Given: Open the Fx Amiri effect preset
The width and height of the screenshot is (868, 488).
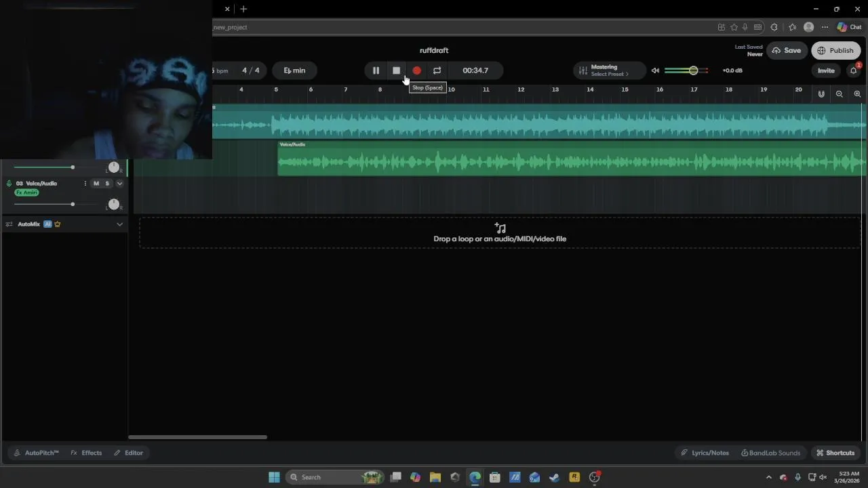Looking at the screenshot, I should click(26, 192).
